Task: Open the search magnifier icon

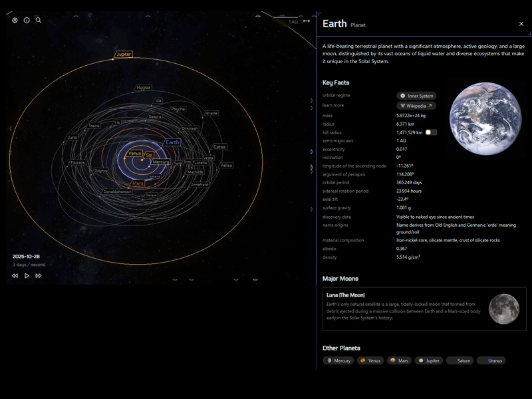Action: pos(37,20)
